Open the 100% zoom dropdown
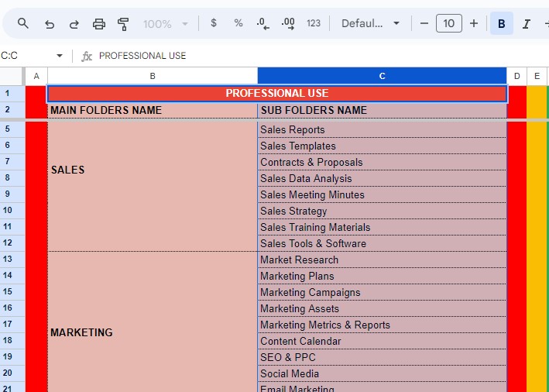Viewport: 549px width, 392px height. tap(165, 24)
